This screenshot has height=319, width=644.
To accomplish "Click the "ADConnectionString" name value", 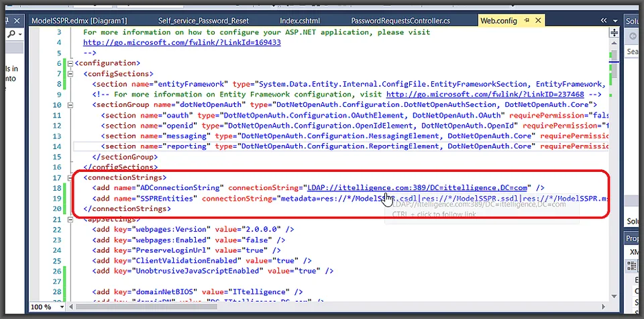I will 180,187.
